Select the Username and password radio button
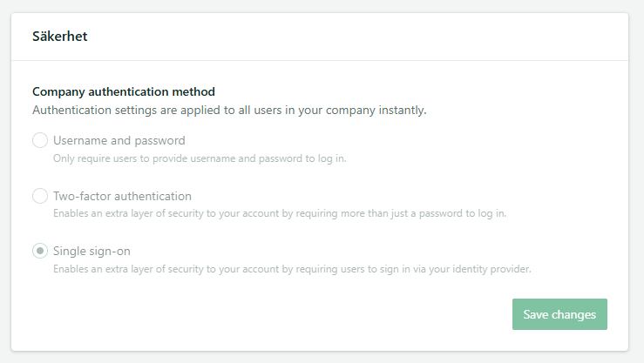Viewport: 644px width, 363px height. [x=40, y=140]
